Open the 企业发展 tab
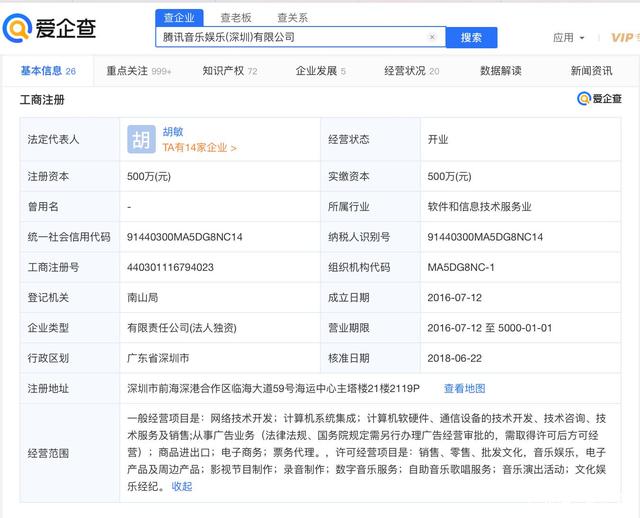The height and width of the screenshot is (518, 640). point(320,71)
